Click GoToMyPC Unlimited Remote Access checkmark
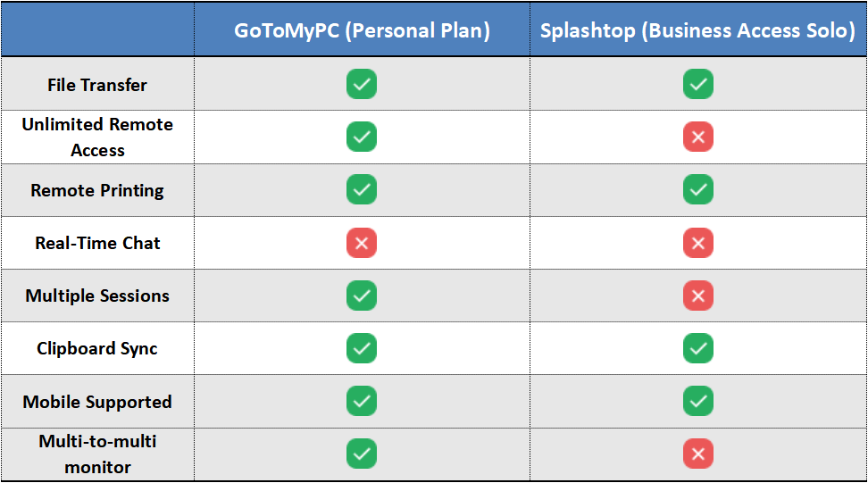Viewport: 868px width, 483px height. pyautogui.click(x=362, y=137)
